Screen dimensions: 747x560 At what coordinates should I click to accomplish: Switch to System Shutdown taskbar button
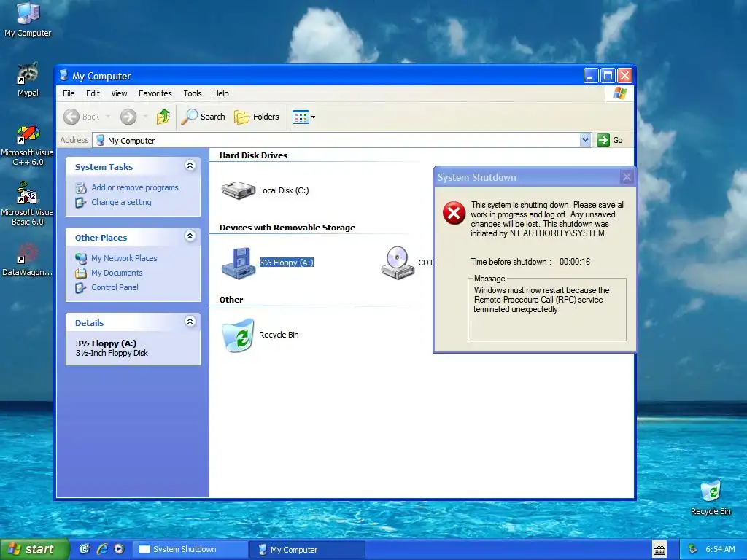tap(190, 550)
